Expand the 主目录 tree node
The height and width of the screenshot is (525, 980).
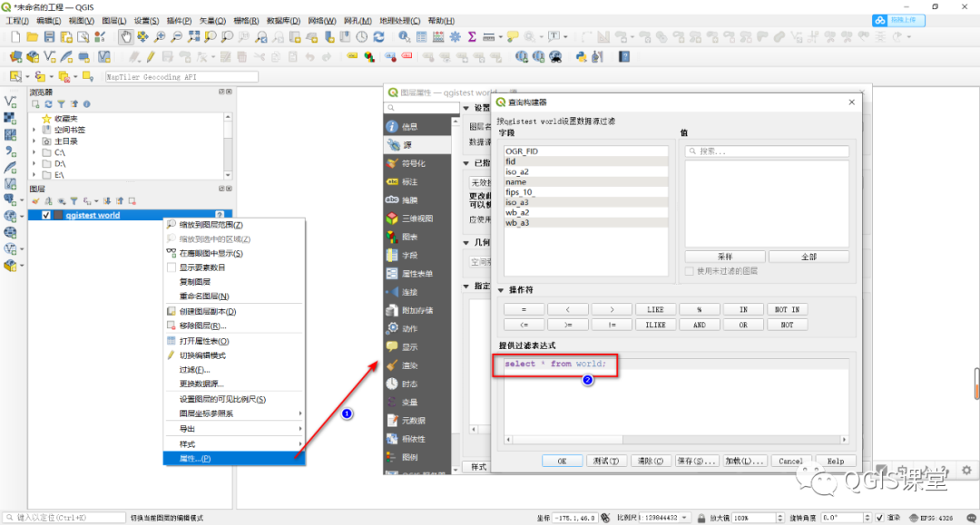(x=34, y=141)
